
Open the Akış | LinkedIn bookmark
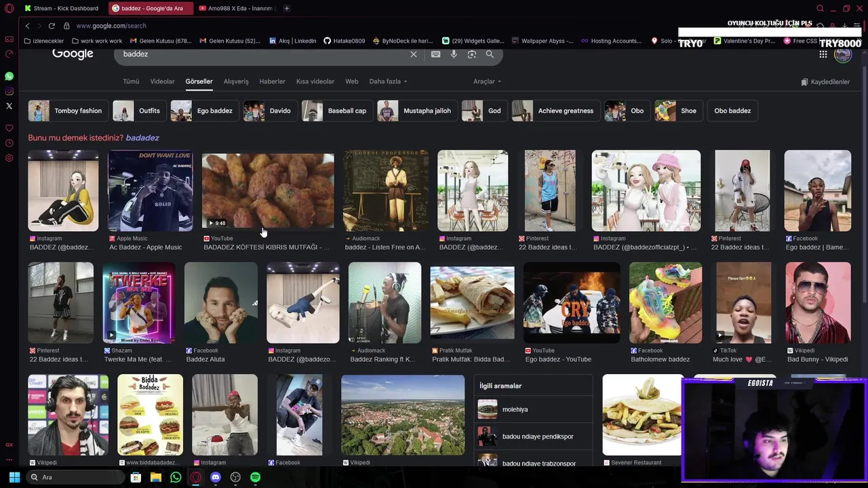pos(293,41)
